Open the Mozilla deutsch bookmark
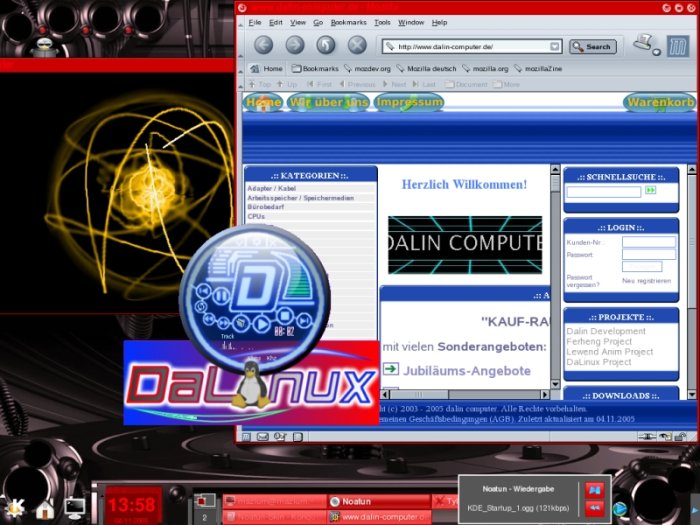The image size is (700, 525). [x=426, y=69]
